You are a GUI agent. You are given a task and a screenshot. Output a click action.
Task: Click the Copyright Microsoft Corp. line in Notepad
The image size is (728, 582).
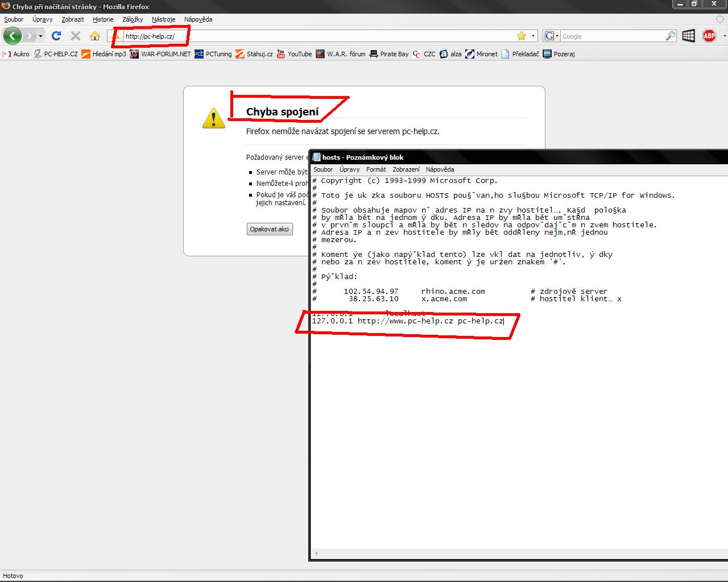[x=405, y=181]
